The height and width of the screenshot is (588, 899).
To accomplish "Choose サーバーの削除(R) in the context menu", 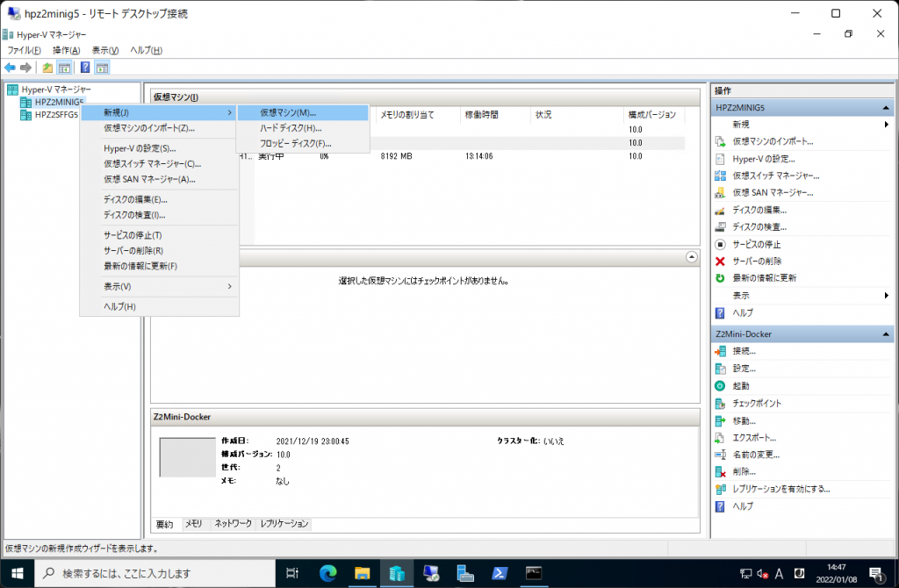I will click(160, 251).
